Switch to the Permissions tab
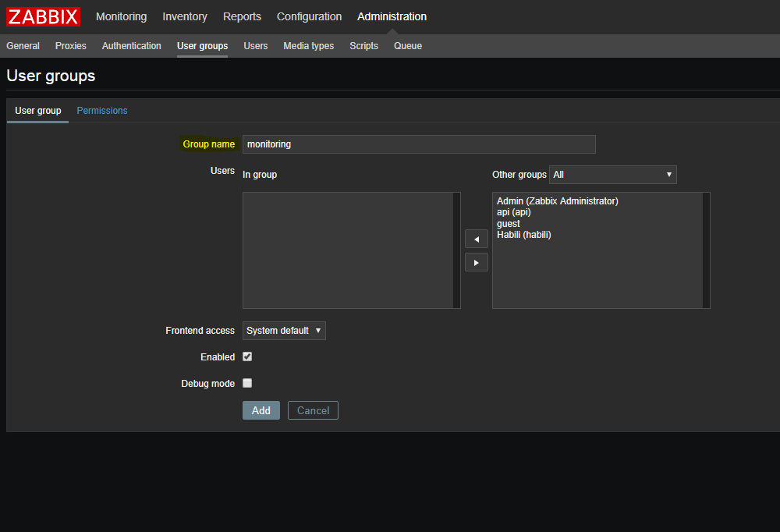The height and width of the screenshot is (532, 780). point(102,111)
